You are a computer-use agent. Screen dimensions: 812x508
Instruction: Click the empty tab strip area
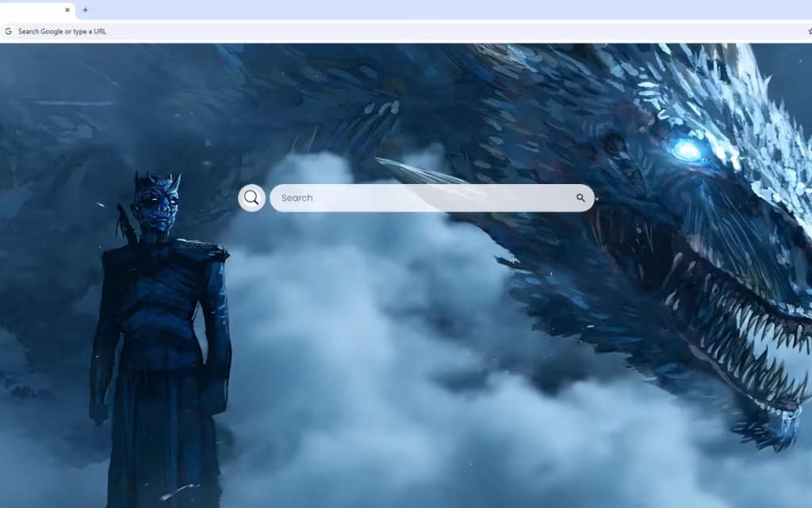click(x=446, y=10)
